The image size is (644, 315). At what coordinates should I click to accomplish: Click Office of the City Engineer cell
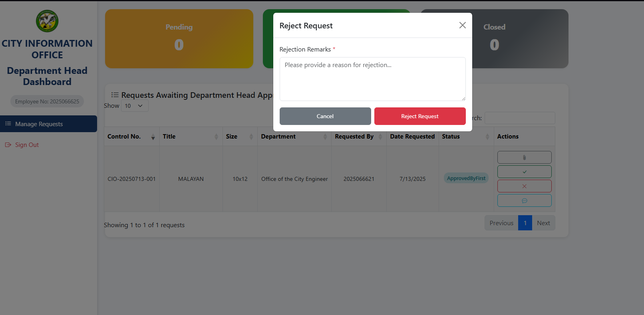294,179
